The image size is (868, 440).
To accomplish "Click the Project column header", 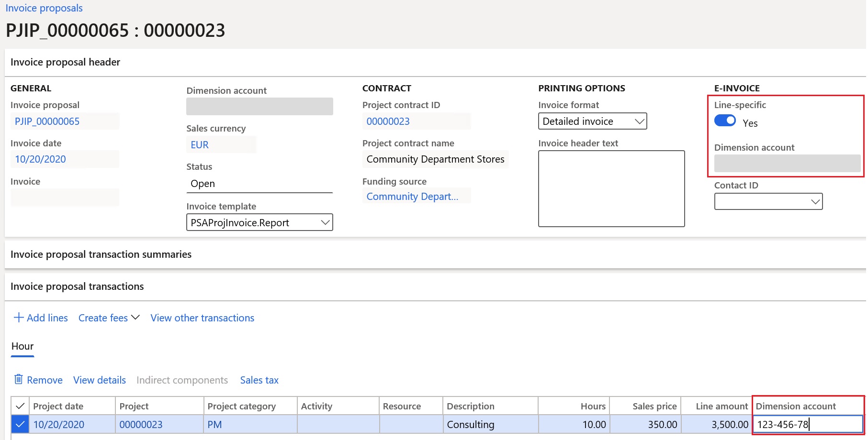I will tap(159, 406).
